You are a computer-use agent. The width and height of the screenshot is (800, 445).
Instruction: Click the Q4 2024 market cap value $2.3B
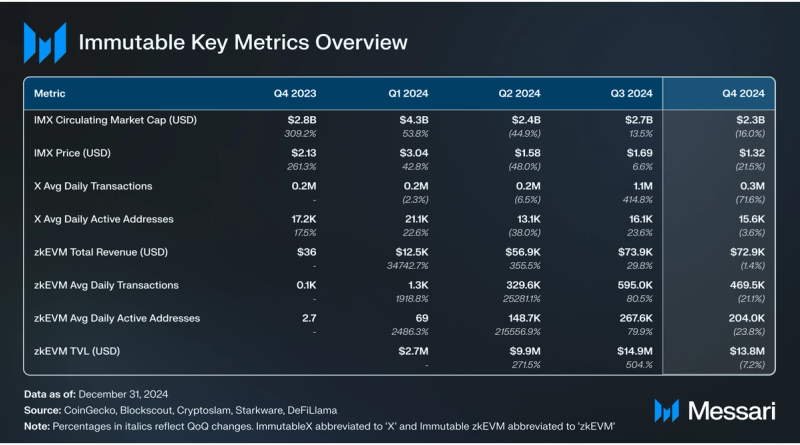pos(750,121)
